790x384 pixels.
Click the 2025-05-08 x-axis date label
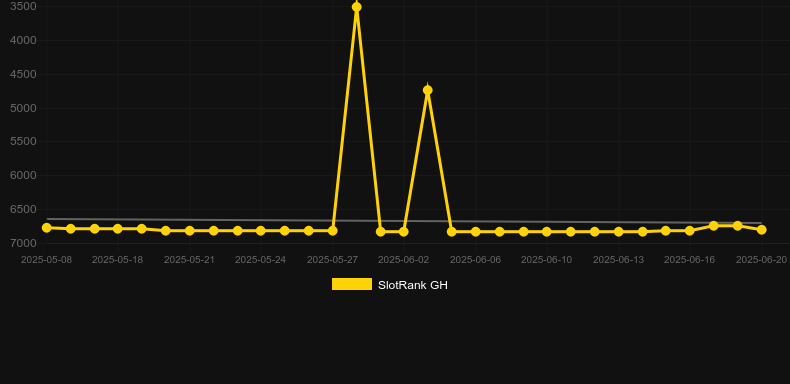pyautogui.click(x=46, y=260)
